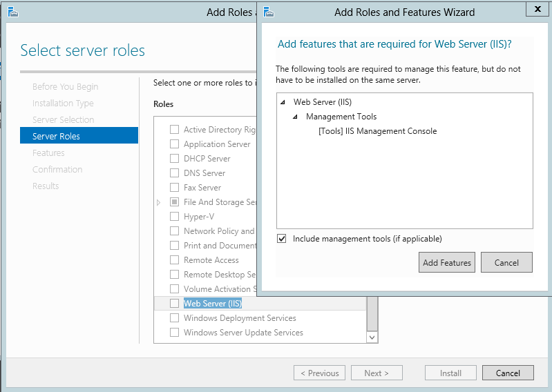552x392 pixels.
Task: Select the Installation Type step
Action: [63, 103]
